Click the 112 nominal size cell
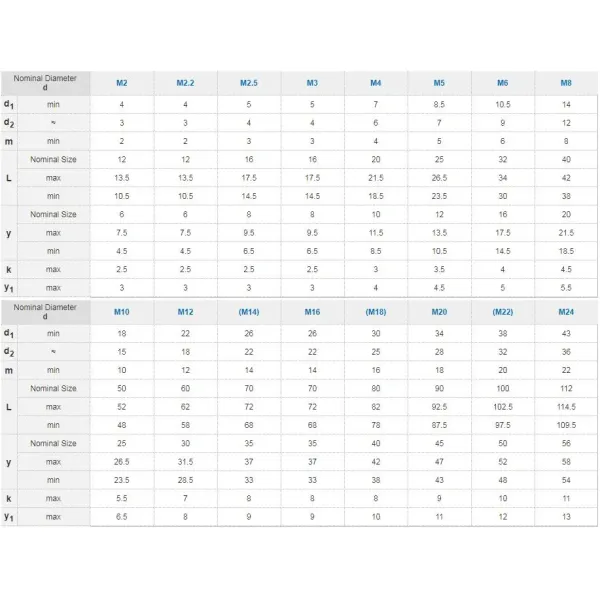The image size is (600, 600). 566,388
